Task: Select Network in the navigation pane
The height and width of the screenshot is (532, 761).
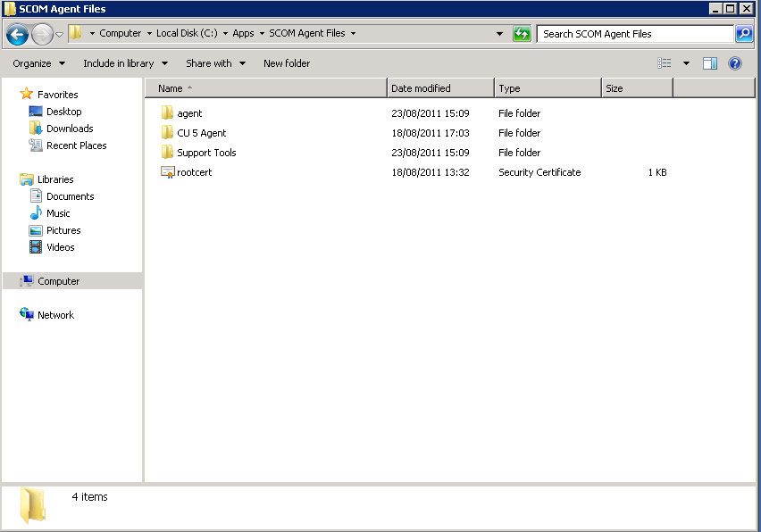Action: [x=55, y=315]
